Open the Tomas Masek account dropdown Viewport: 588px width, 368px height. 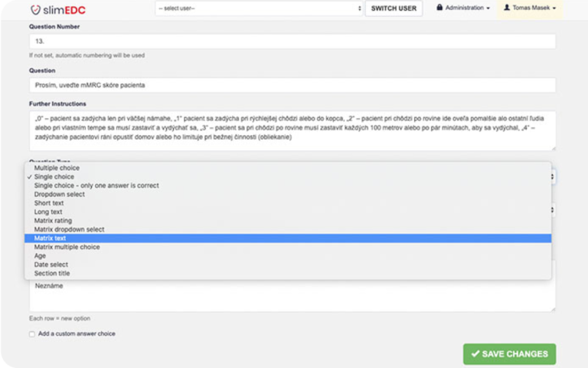tap(530, 8)
